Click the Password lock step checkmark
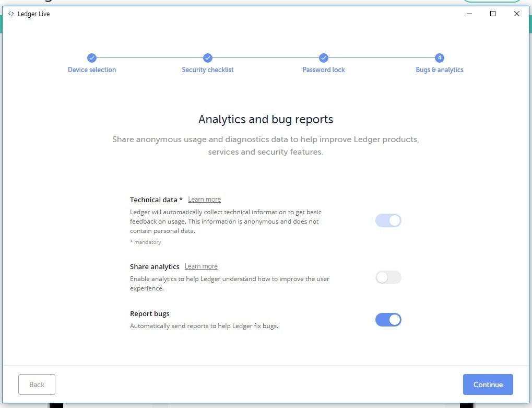The image size is (532, 408). [x=324, y=58]
